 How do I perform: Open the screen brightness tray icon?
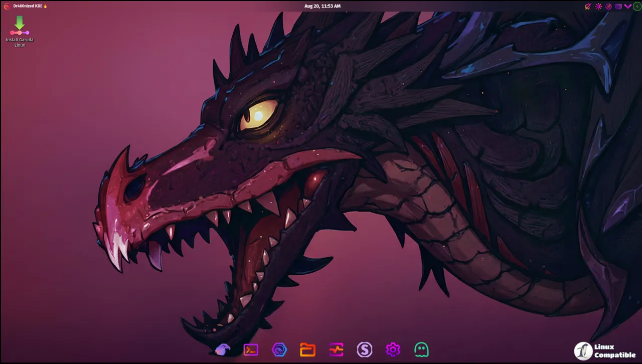pos(598,7)
